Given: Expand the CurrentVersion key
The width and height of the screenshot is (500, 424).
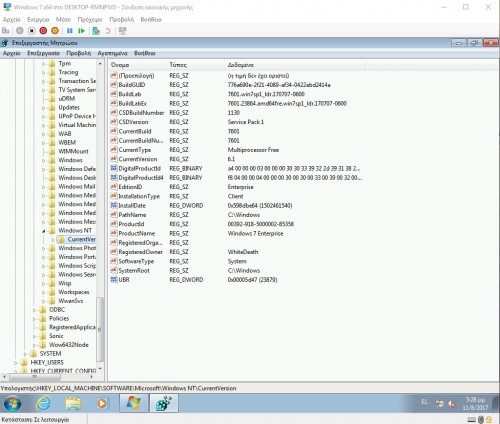Looking at the screenshot, I should coord(53,239).
